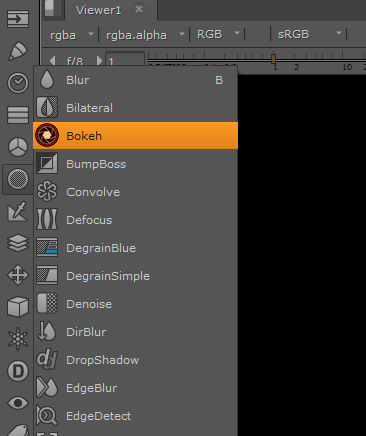Open the Image nodes toolbar icon
366x436 pixels.
click(x=18, y=19)
